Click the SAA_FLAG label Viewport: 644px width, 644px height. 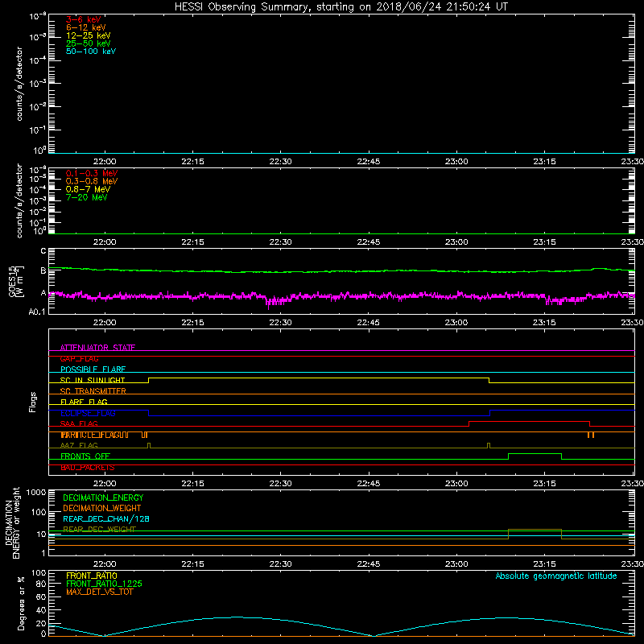click(79, 423)
